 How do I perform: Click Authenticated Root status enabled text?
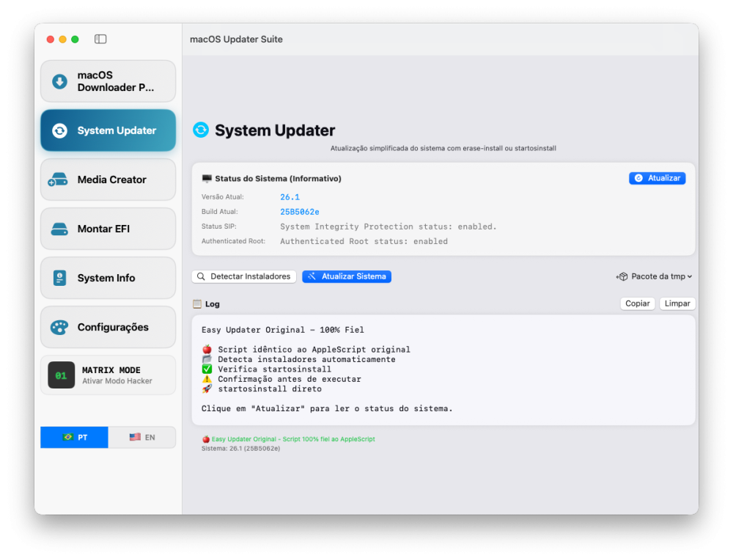(364, 242)
